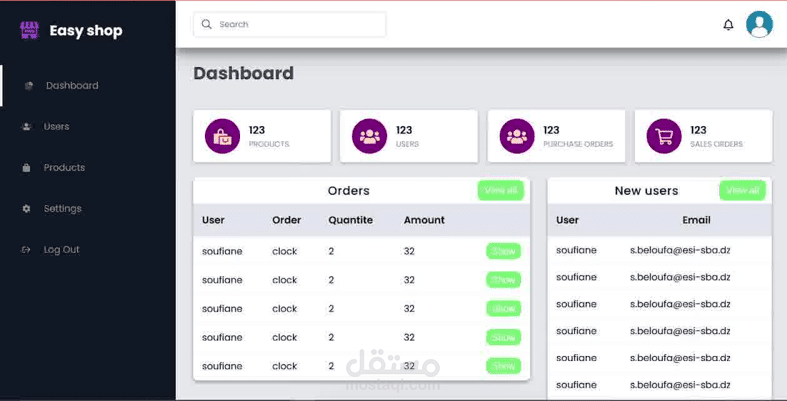Image resolution: width=787 pixels, height=401 pixels.
Task: Click the SALES ORDERS card label
Action: pyautogui.click(x=716, y=144)
